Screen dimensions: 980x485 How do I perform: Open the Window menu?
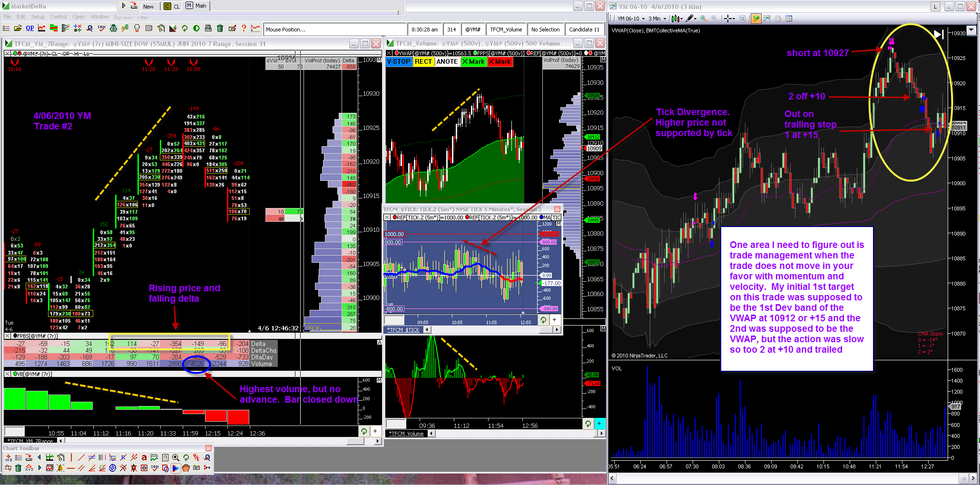pos(100,17)
